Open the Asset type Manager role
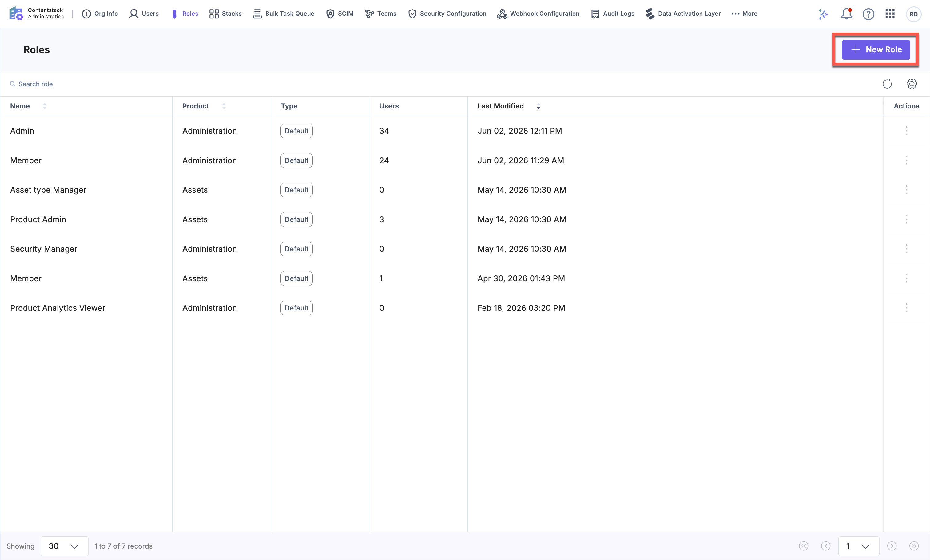This screenshot has width=930, height=560. [48, 190]
